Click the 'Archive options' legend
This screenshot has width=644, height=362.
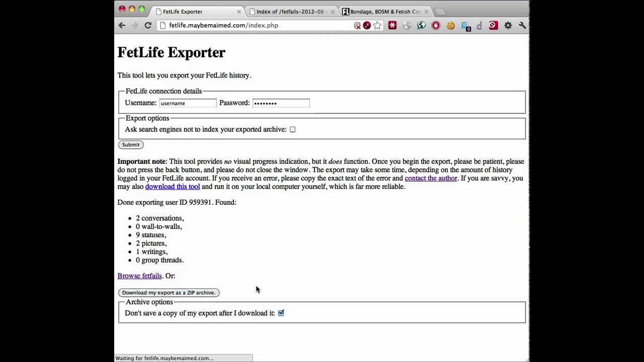pyautogui.click(x=149, y=302)
